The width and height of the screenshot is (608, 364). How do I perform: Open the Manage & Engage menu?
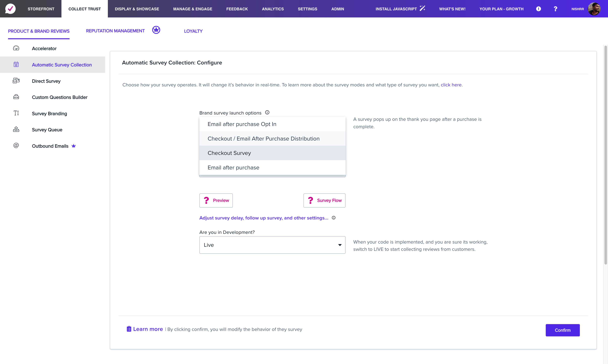(193, 9)
